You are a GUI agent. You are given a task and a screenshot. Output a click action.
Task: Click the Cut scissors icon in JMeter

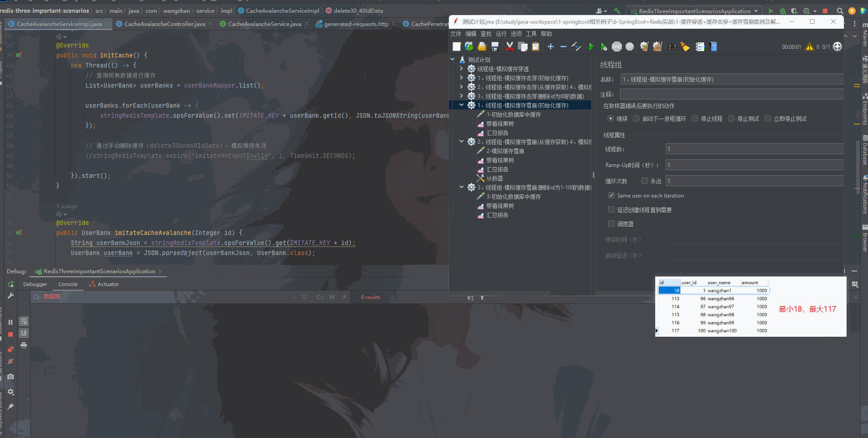click(510, 47)
